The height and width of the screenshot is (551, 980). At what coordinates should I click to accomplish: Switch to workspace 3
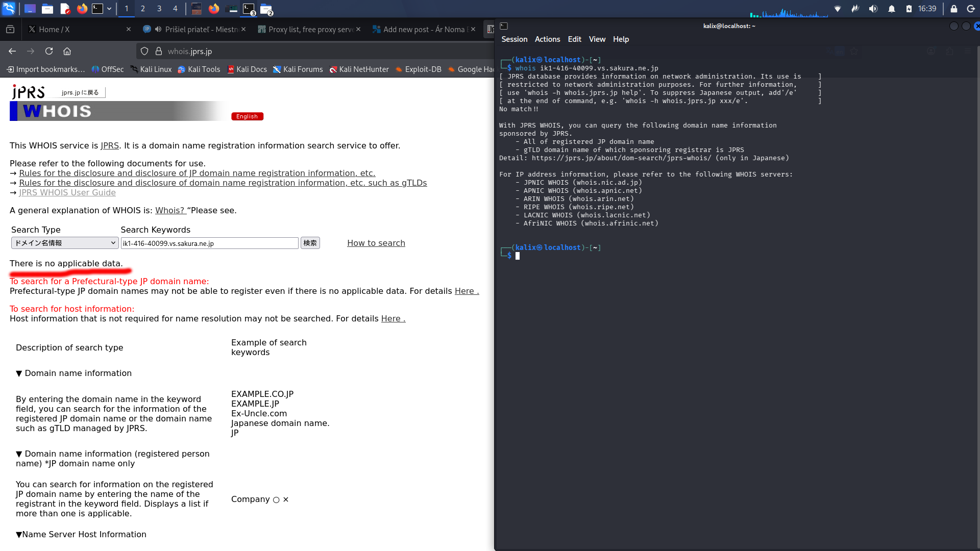click(x=159, y=9)
